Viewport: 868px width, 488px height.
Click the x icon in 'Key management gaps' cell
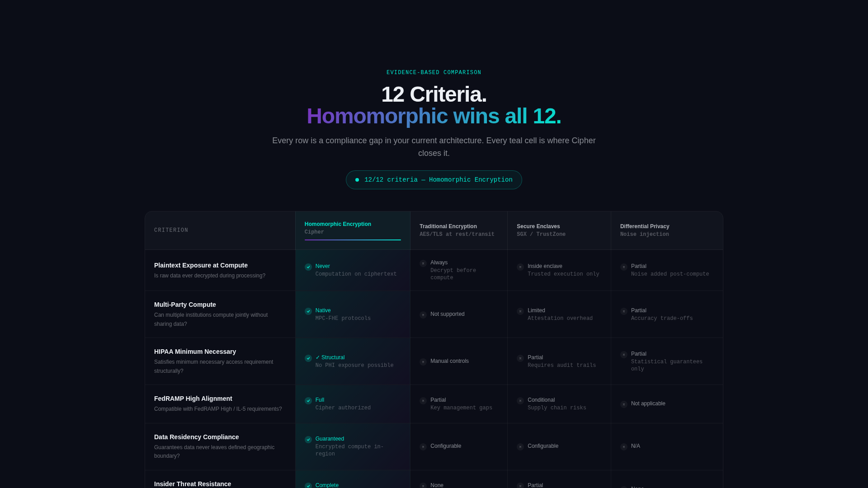(x=423, y=401)
